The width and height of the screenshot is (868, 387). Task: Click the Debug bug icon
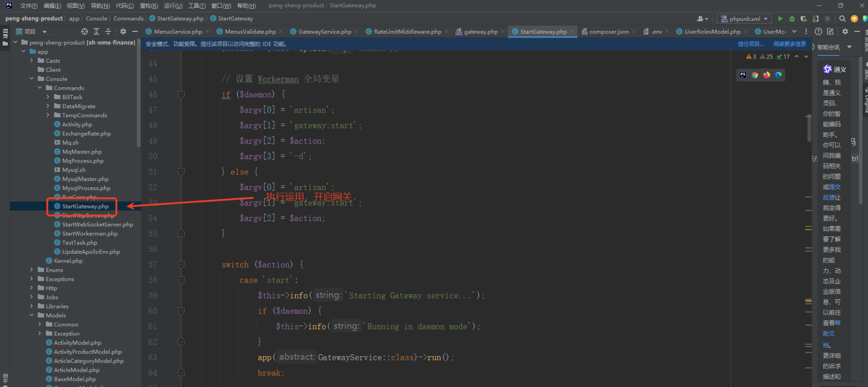(x=792, y=19)
